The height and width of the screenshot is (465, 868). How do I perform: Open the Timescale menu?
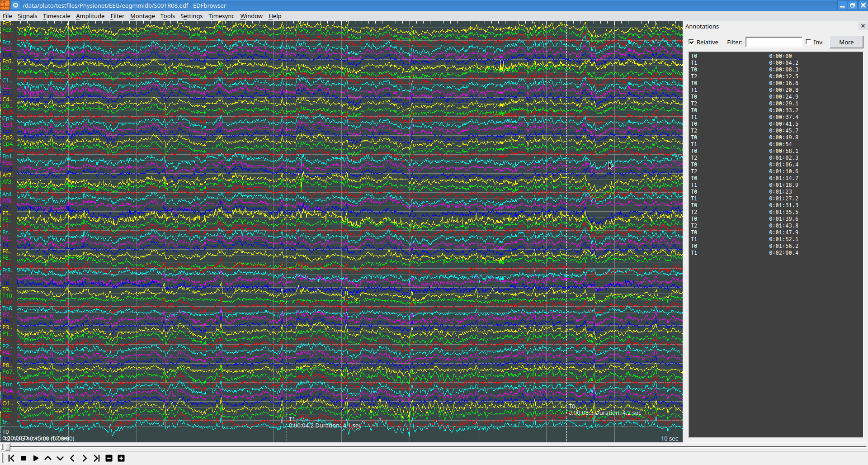(x=56, y=16)
